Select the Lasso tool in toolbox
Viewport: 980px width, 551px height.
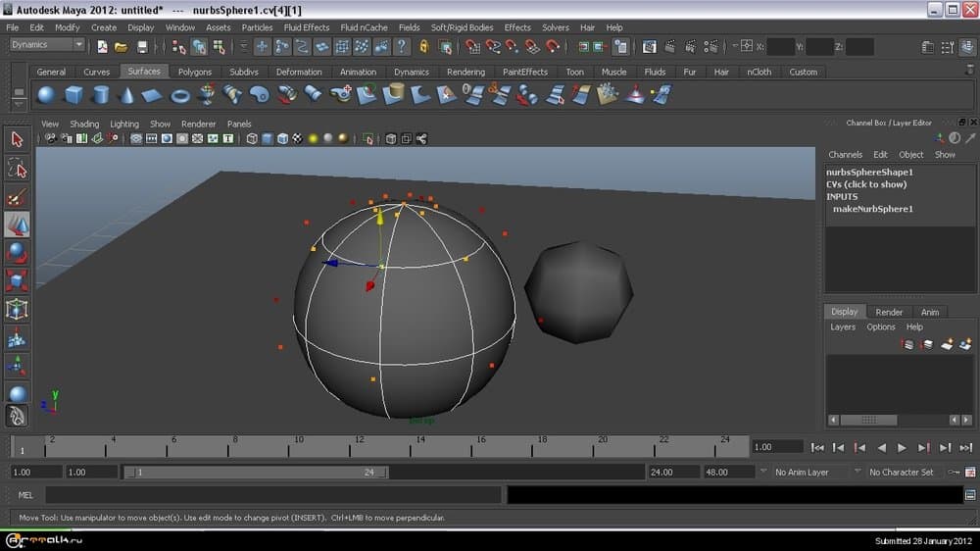click(17, 168)
